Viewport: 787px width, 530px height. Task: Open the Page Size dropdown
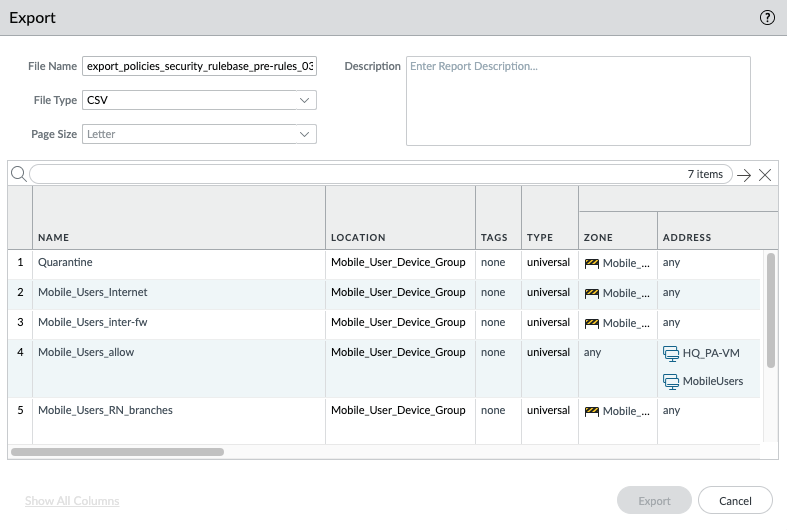[200, 134]
